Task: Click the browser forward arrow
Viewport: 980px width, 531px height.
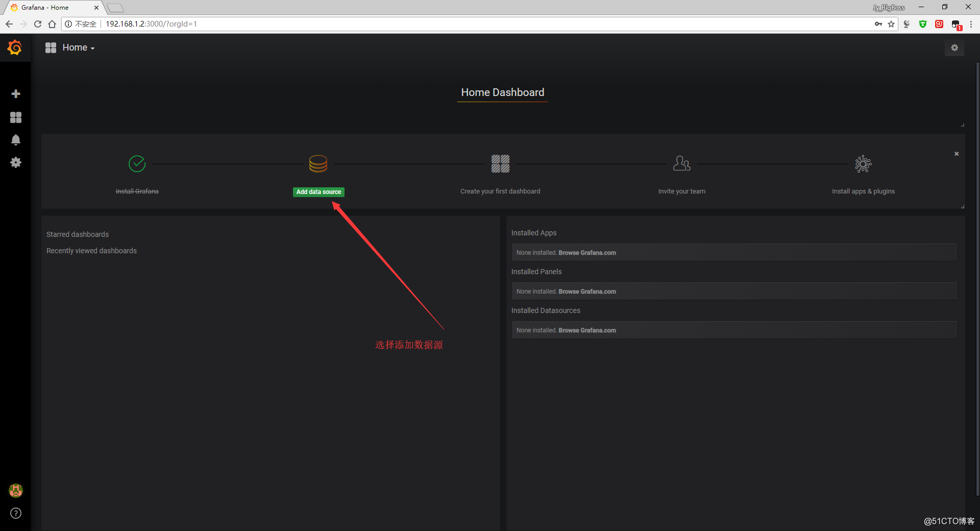Action: [23, 24]
